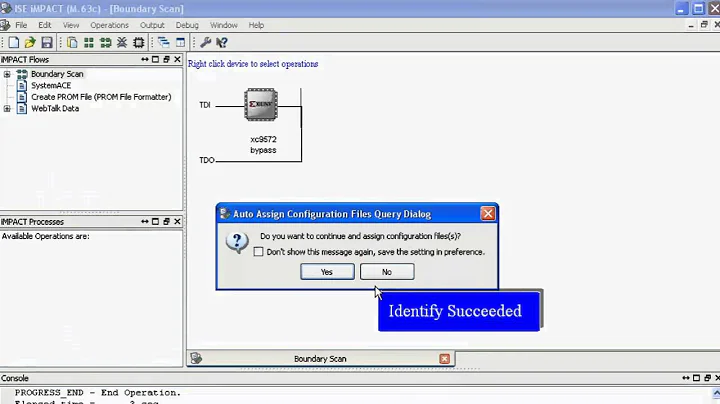The height and width of the screenshot is (404, 720).
Task: Float the iMPACT Flows panel
Action: point(166,59)
